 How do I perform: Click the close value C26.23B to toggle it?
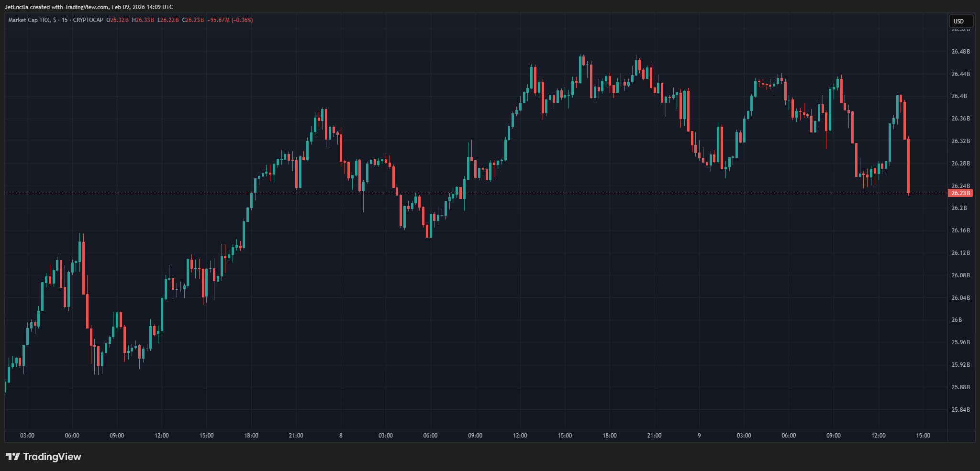[x=193, y=20]
